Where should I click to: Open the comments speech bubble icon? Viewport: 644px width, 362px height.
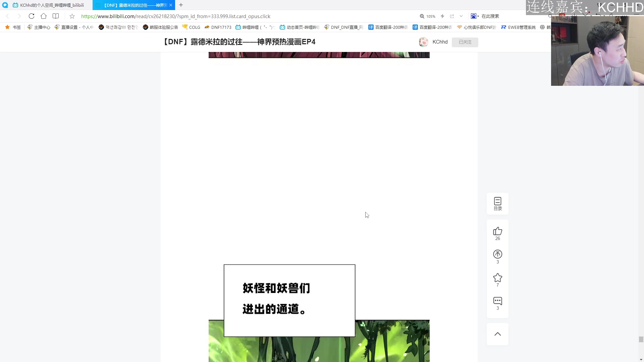coord(498,303)
